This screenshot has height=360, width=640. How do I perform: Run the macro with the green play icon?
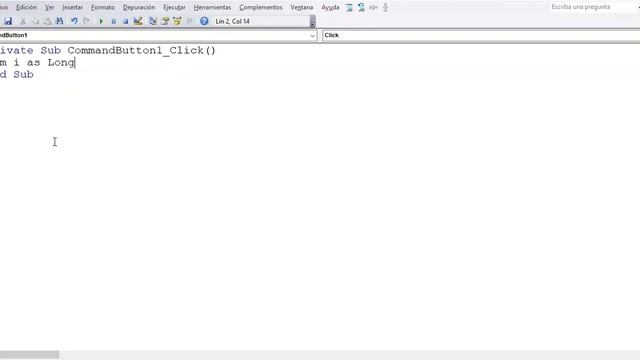click(101, 21)
